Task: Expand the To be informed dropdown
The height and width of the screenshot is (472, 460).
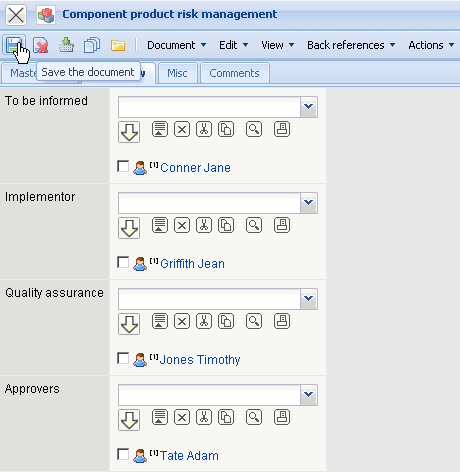Action: tap(309, 107)
